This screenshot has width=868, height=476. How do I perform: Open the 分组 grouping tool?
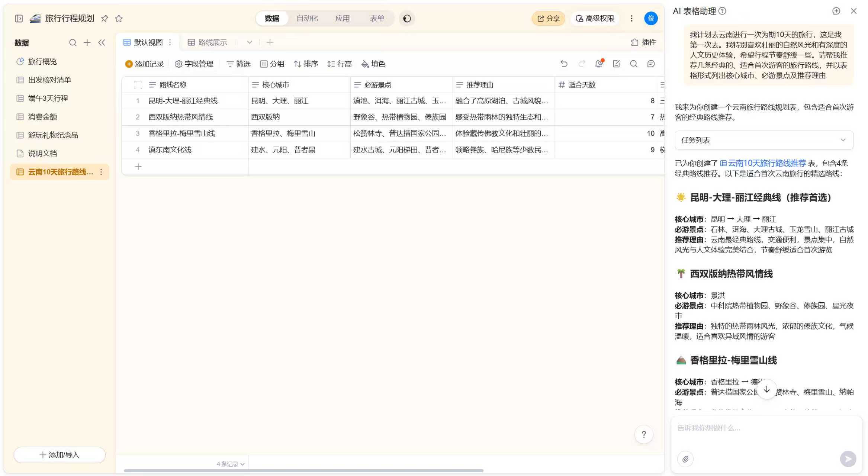click(273, 64)
